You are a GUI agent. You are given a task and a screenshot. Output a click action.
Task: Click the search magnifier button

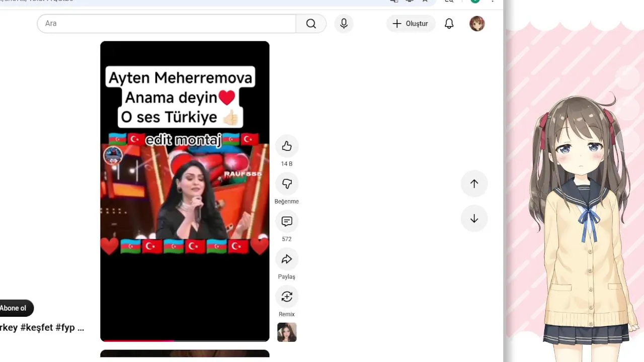pos(311,24)
